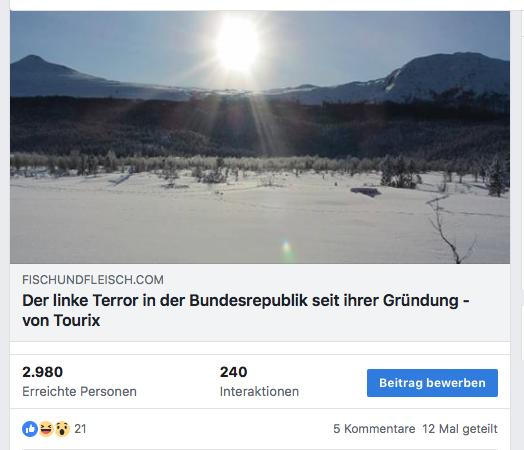The image size is (524, 450).
Task: Open the list of 21 reactions
Action: point(80,429)
